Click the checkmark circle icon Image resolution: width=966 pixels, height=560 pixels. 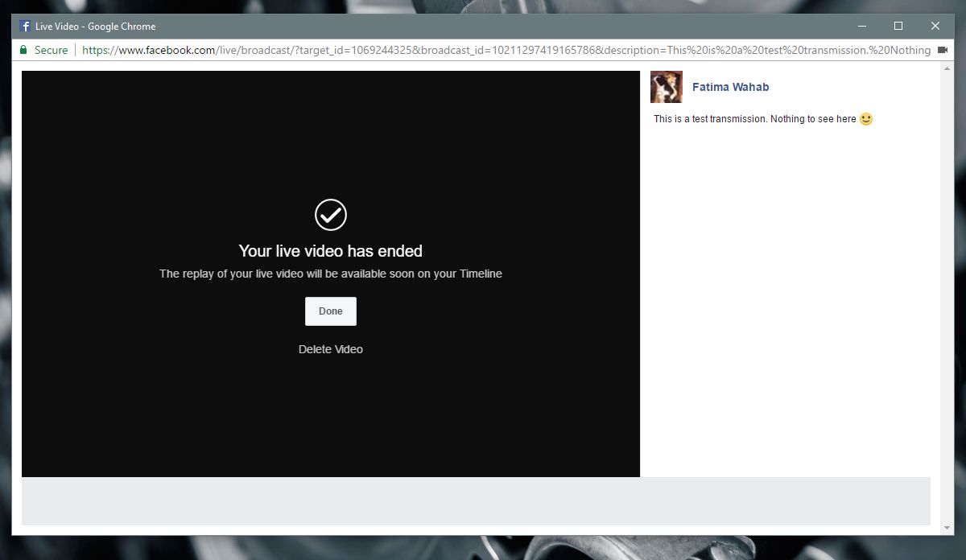click(331, 215)
